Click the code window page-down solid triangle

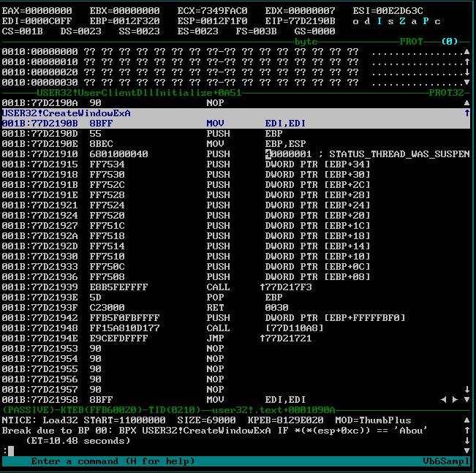click(x=467, y=400)
